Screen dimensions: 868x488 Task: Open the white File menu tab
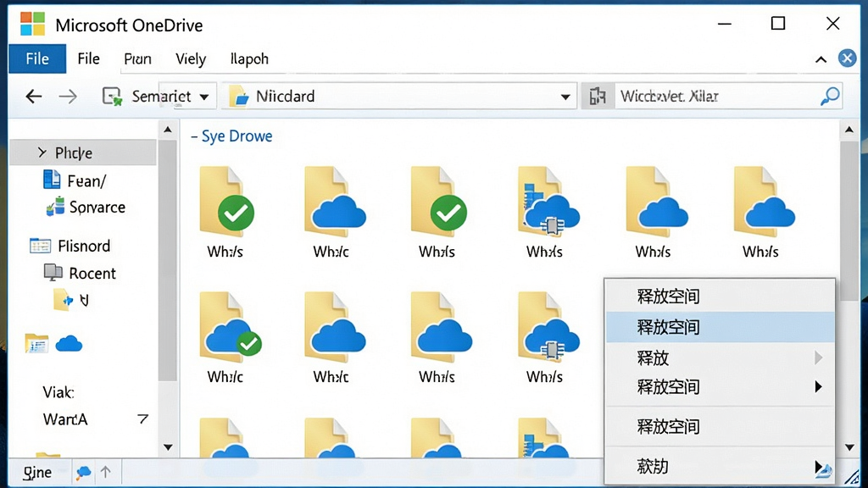tap(88, 58)
